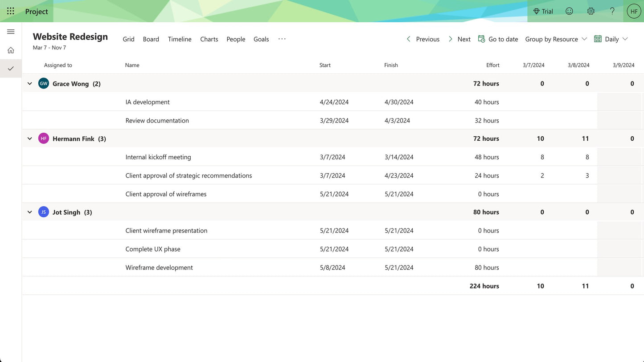The image size is (644, 362).
Task: Switch to the Timeline tab
Action: (x=180, y=39)
